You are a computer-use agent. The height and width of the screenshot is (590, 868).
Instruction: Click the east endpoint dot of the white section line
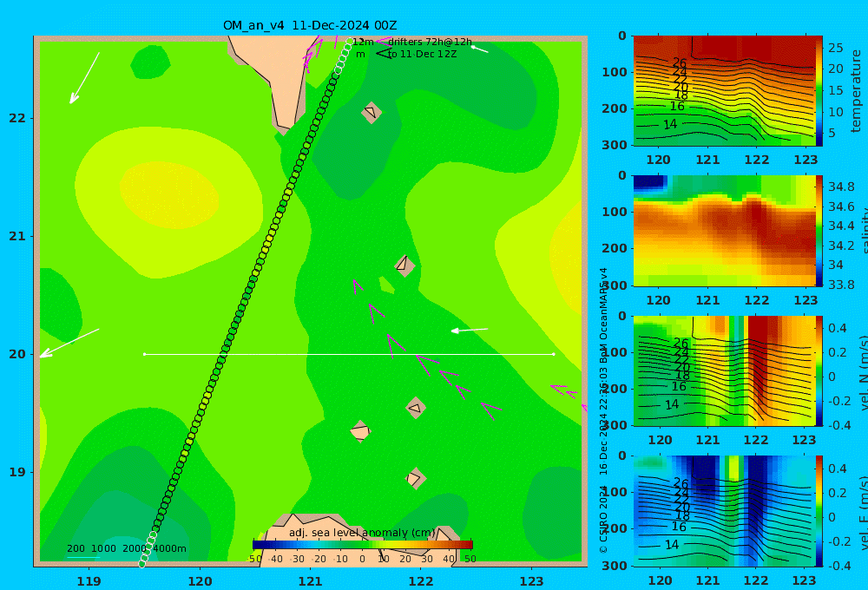554,354
